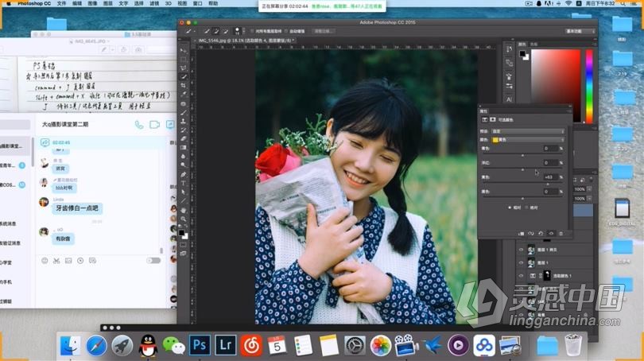Click the clip-to-layer icon in Properties panel

pos(521,234)
